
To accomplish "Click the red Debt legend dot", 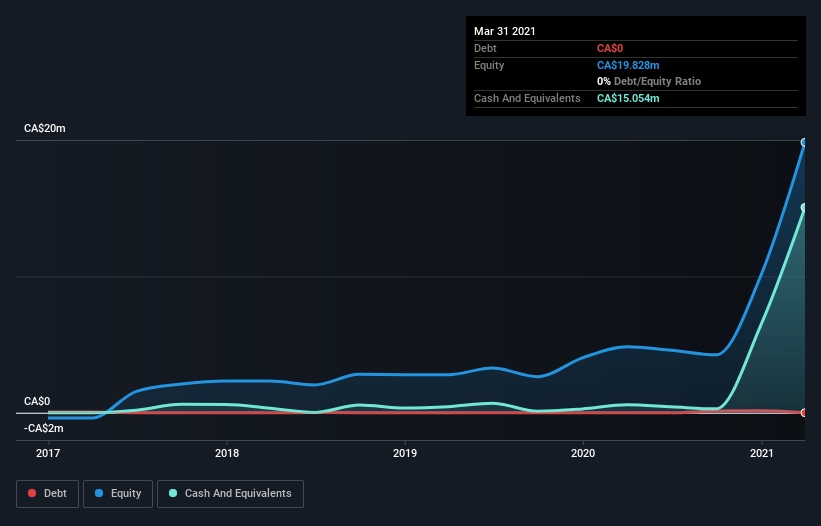I will pyautogui.click(x=32, y=493).
